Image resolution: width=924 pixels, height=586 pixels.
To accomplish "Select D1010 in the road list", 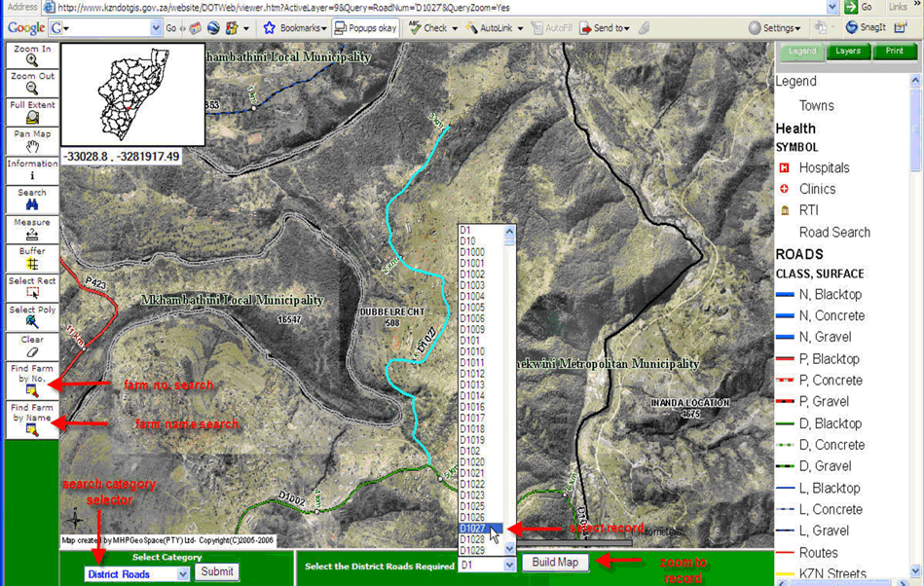I will tap(480, 351).
